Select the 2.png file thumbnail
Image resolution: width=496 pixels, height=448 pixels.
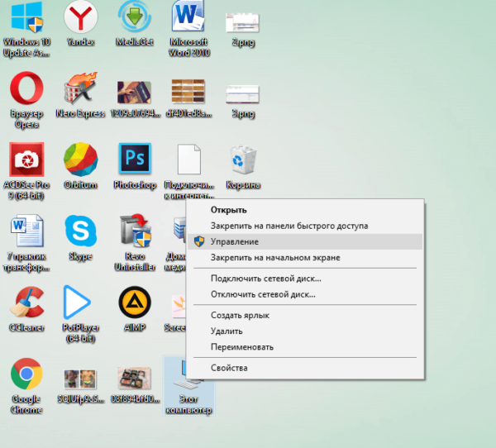242,23
